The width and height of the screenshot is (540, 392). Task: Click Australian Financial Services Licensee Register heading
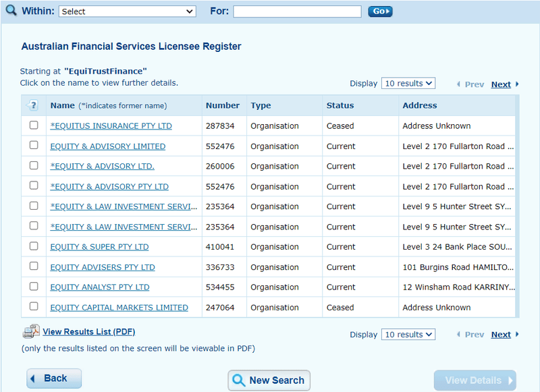(x=131, y=46)
